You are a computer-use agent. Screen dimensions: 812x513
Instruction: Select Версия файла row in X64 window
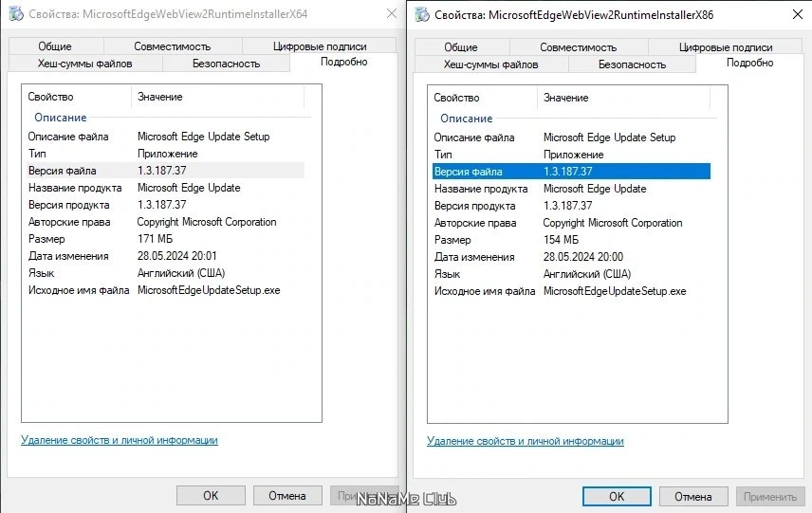[165, 171]
